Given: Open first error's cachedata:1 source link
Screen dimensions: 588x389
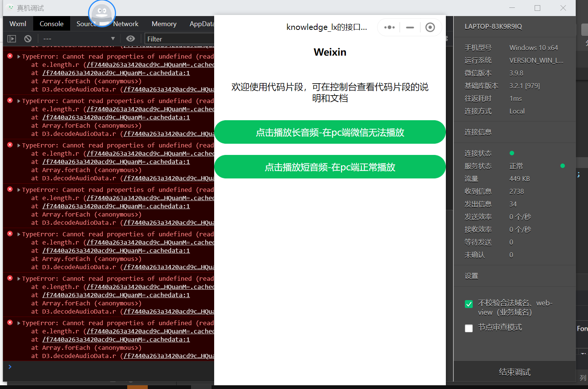Looking at the screenshot, I should coord(116,73).
